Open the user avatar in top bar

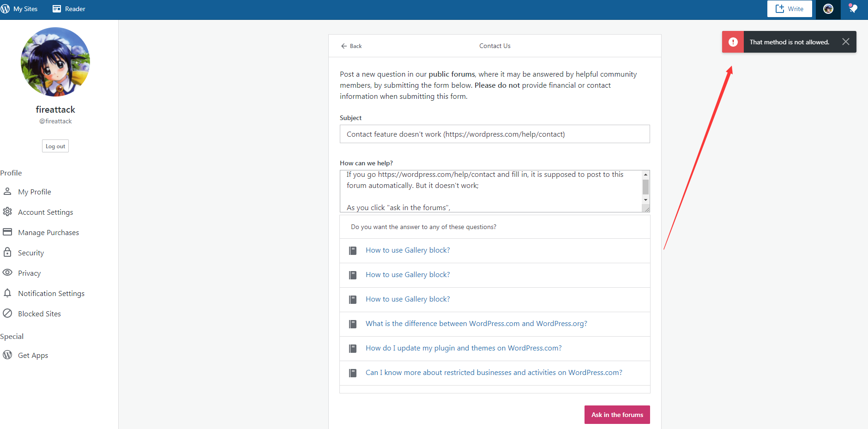click(x=828, y=9)
